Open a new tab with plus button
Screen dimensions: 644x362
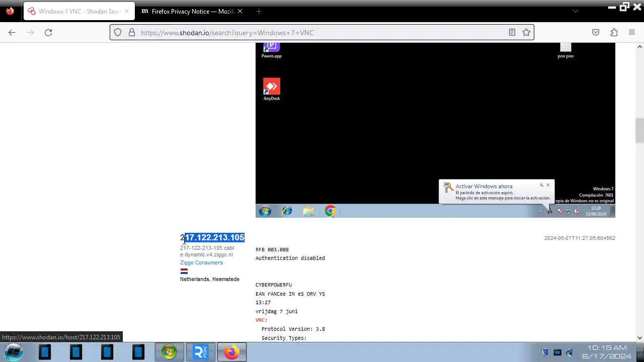(x=259, y=11)
